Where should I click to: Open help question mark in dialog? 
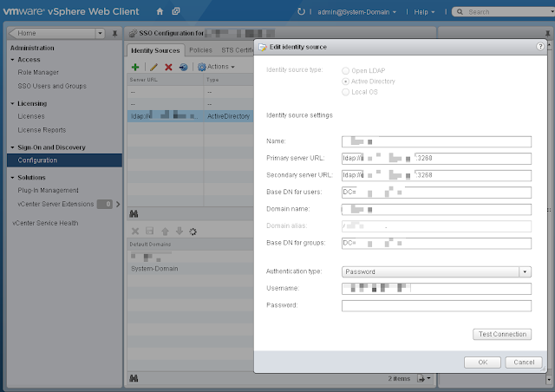540,46
